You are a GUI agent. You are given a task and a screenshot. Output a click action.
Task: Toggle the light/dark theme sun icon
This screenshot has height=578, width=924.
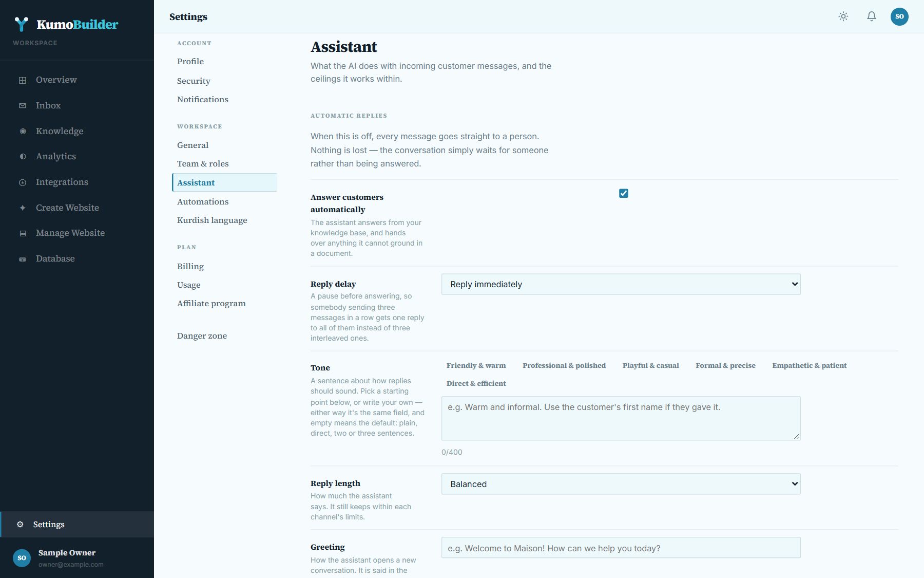(x=843, y=16)
